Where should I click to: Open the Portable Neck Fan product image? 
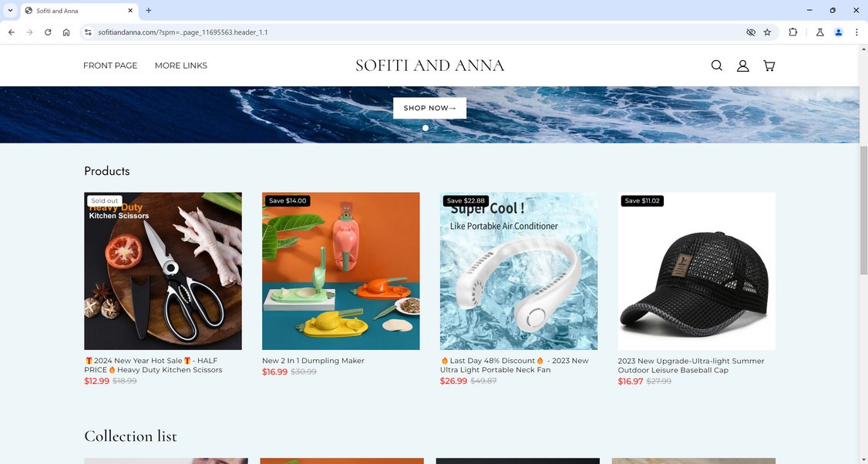coord(519,271)
